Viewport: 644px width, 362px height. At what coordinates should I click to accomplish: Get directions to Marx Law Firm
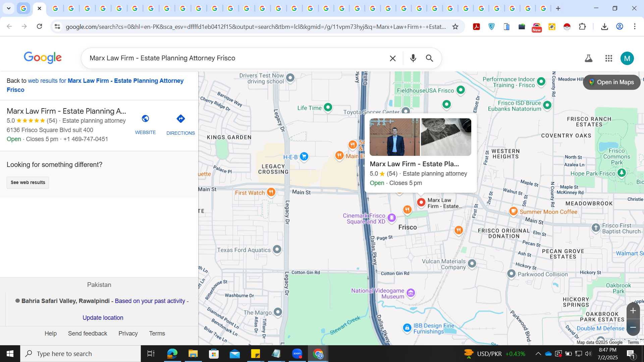click(180, 124)
